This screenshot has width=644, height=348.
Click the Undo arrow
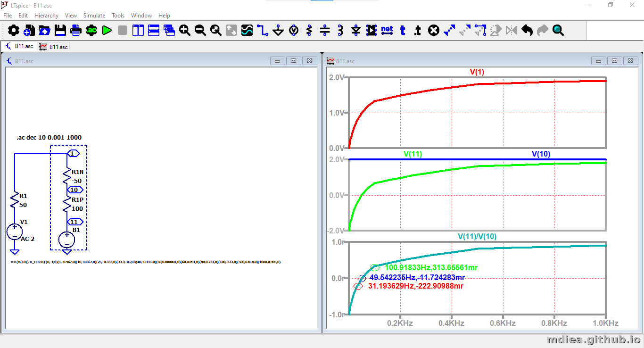[527, 31]
